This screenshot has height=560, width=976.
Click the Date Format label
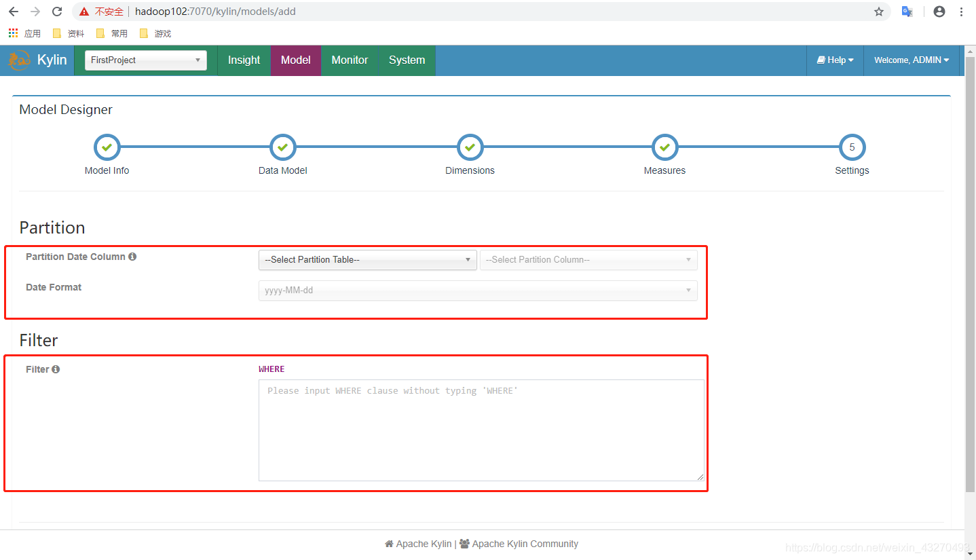pyautogui.click(x=54, y=287)
